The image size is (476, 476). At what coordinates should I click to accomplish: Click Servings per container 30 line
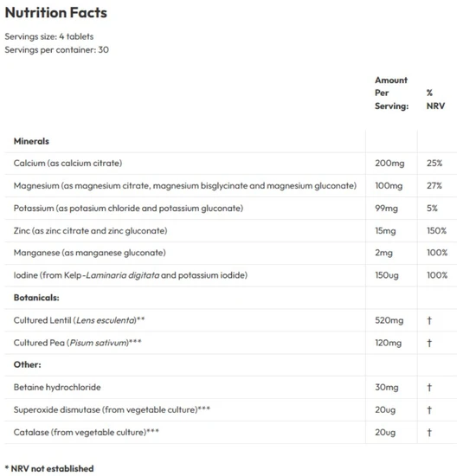pyautogui.click(x=57, y=50)
